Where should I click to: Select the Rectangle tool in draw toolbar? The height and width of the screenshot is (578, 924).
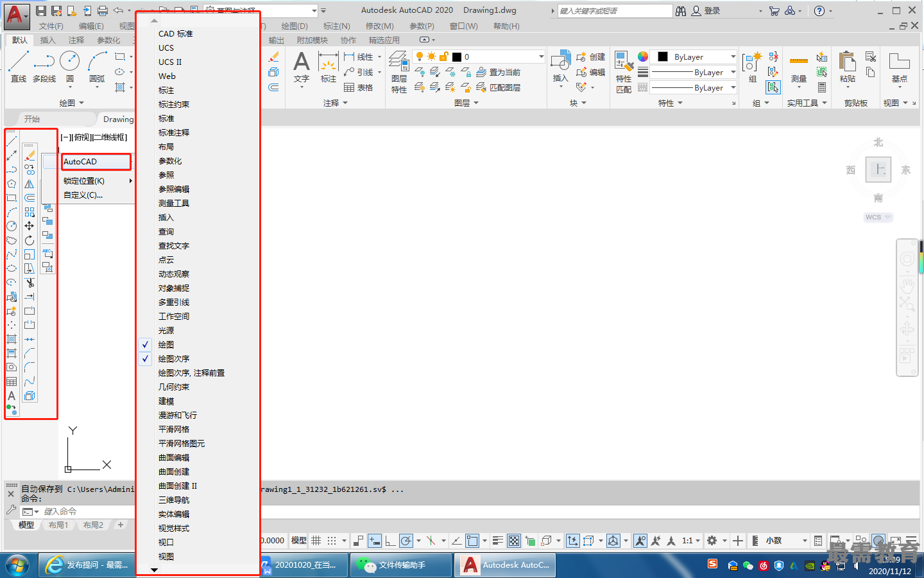coord(12,198)
